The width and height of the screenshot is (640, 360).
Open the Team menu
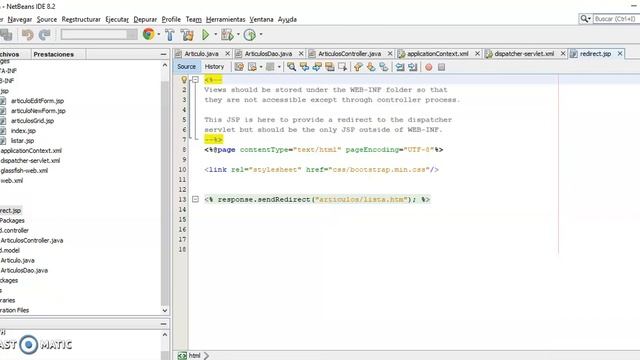193,19
